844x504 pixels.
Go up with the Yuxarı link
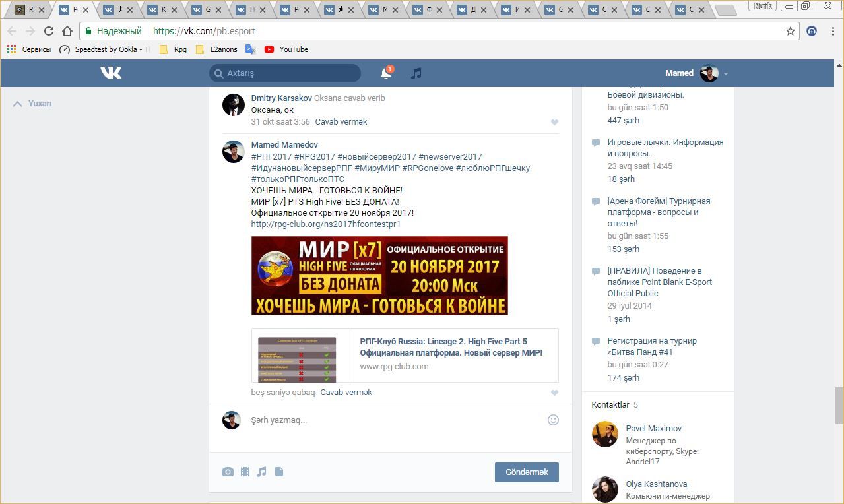pos(32,104)
